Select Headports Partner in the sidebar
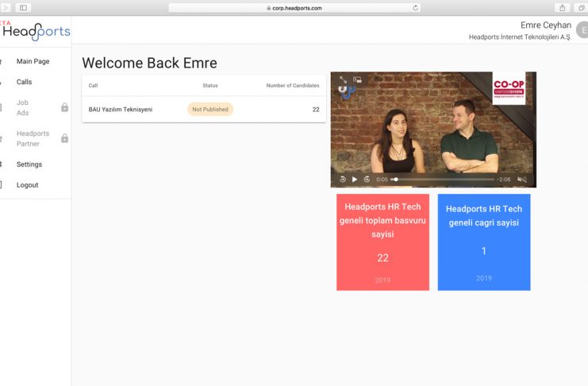 pos(33,138)
